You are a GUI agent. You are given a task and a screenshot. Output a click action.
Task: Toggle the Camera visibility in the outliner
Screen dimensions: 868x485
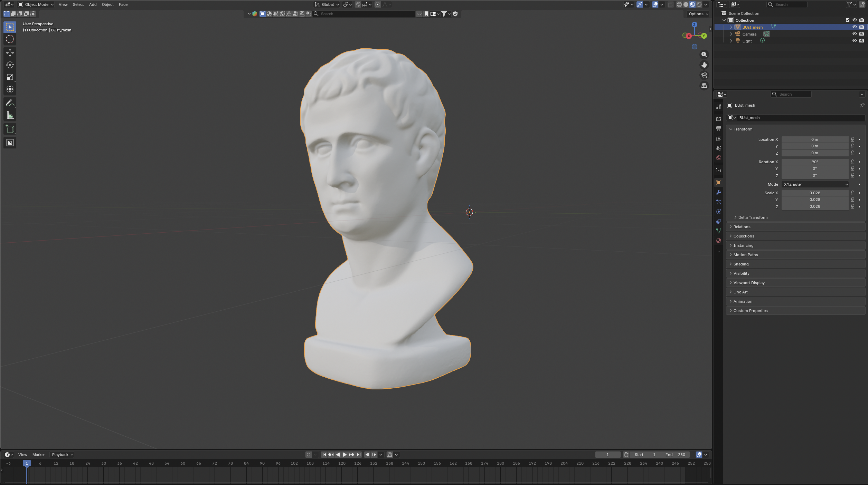(x=855, y=34)
